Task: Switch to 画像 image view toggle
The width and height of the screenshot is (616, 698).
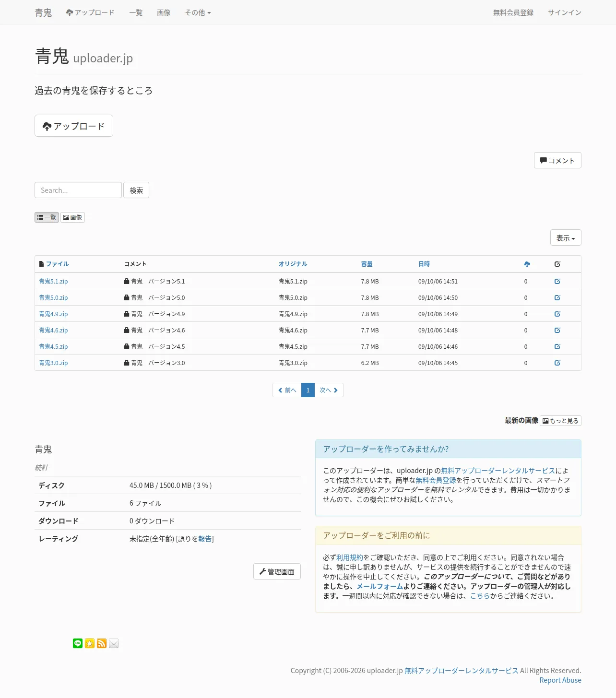Action: 72,217
